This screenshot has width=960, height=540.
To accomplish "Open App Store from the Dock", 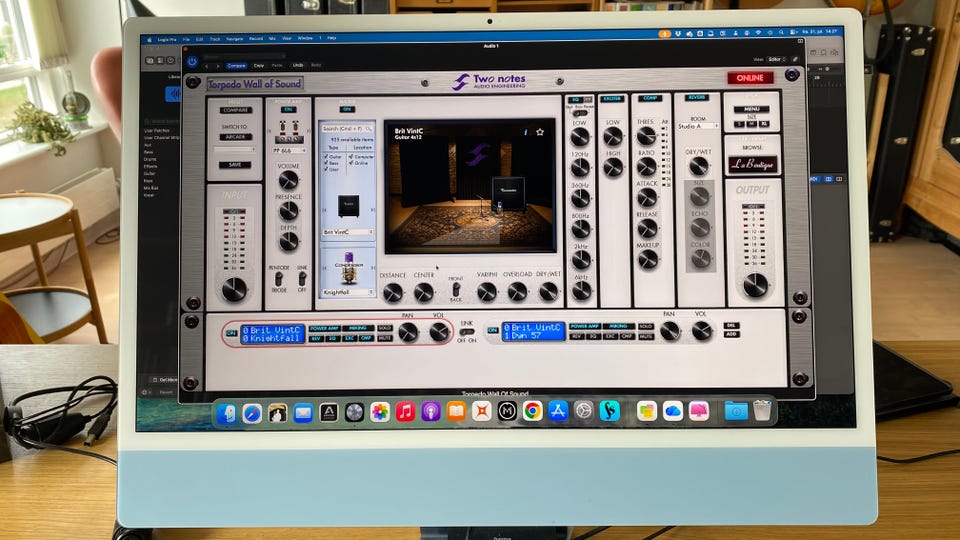I will (x=558, y=411).
